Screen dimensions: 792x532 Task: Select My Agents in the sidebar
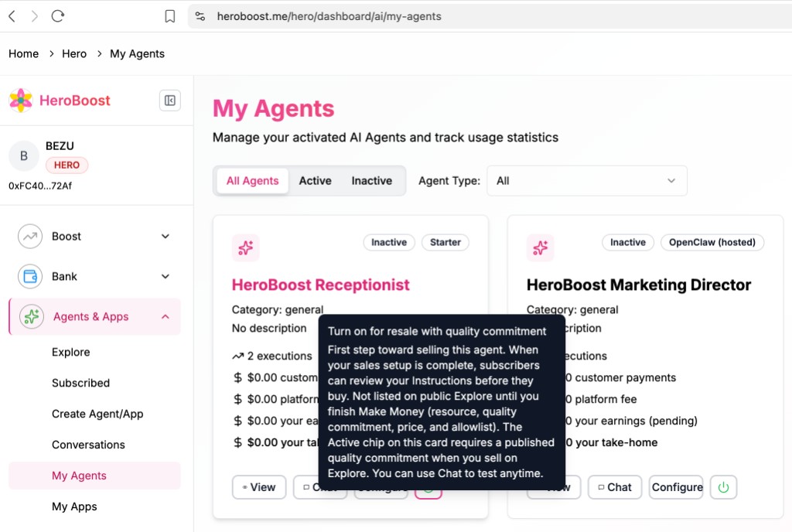pyautogui.click(x=94, y=476)
